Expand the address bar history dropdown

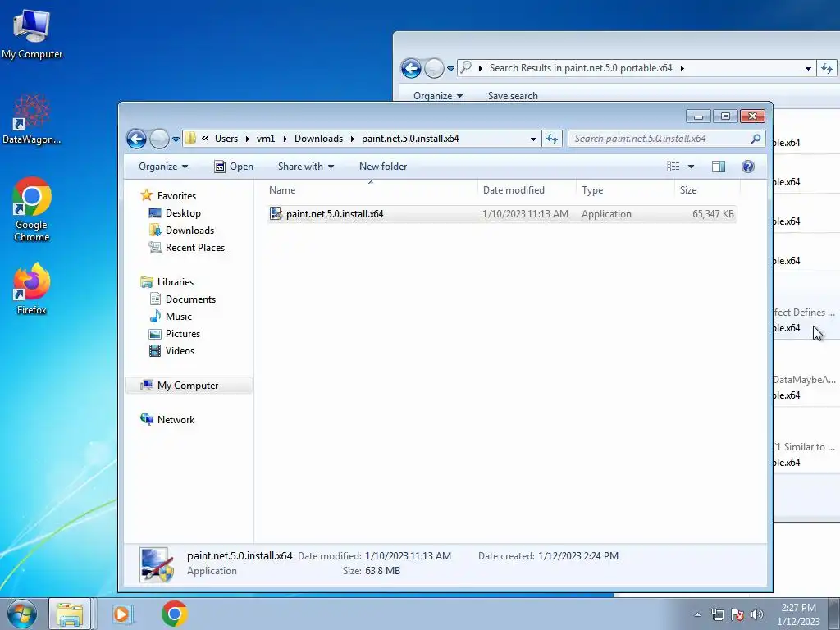[533, 139]
